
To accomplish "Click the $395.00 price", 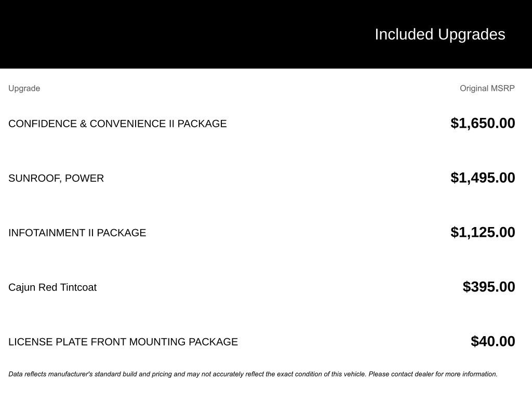I will coord(489,287).
